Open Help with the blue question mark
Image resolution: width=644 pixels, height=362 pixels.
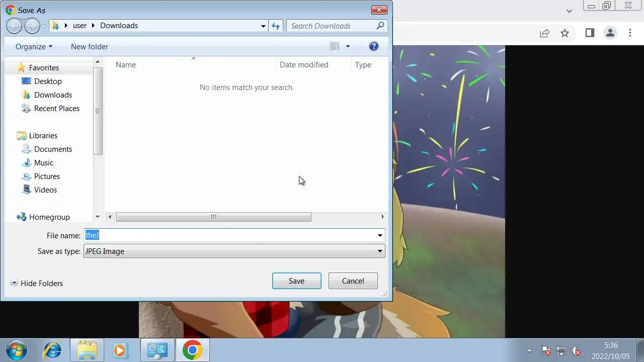373,46
